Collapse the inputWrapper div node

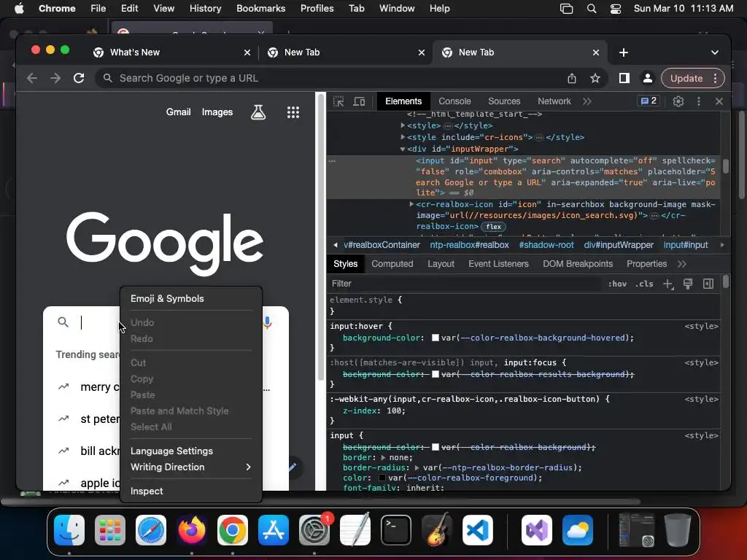(403, 149)
